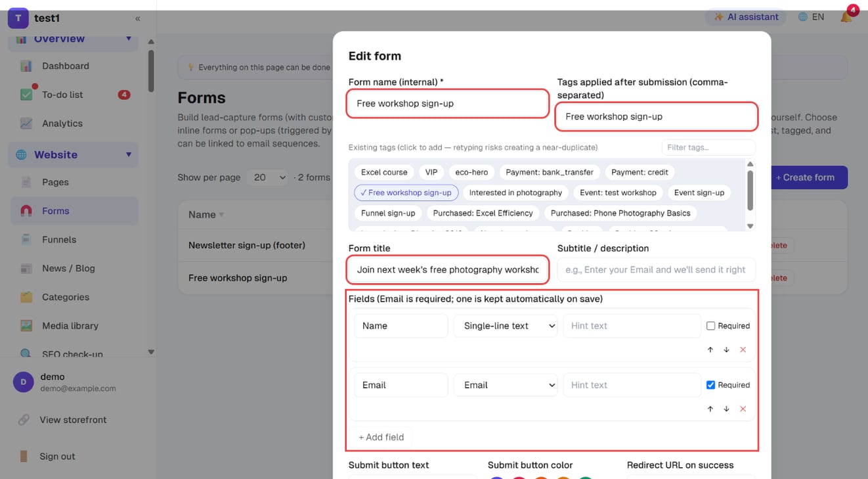Open the Email field type dropdown

[506, 385]
